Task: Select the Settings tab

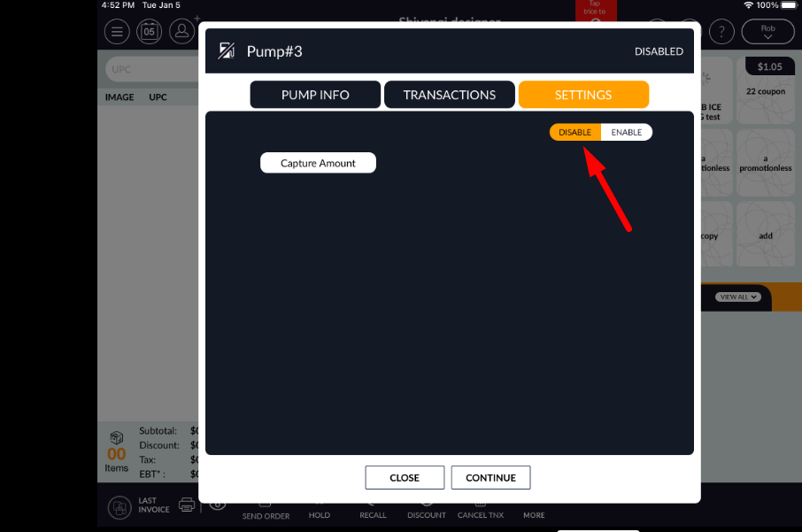Action: tap(583, 95)
